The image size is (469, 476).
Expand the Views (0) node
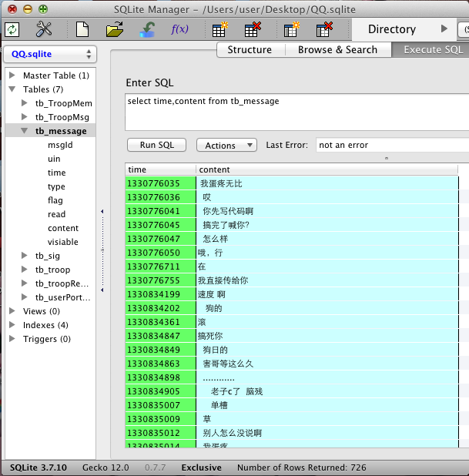point(12,311)
